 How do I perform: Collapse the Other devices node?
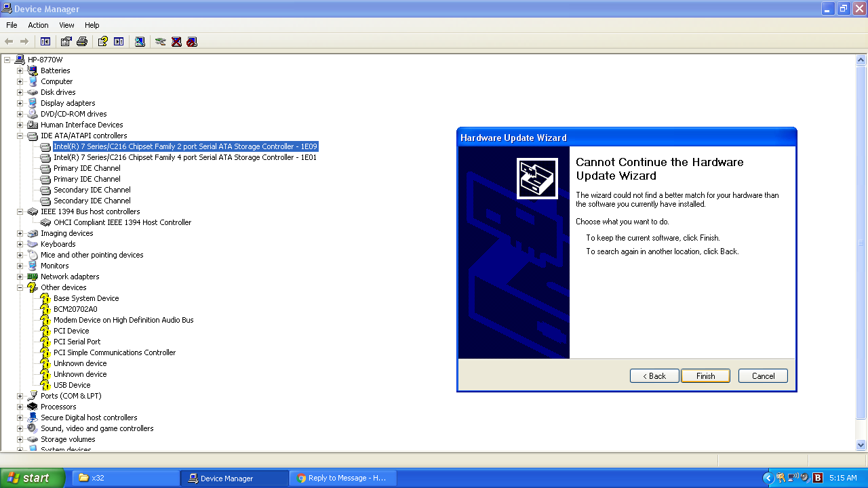click(20, 287)
